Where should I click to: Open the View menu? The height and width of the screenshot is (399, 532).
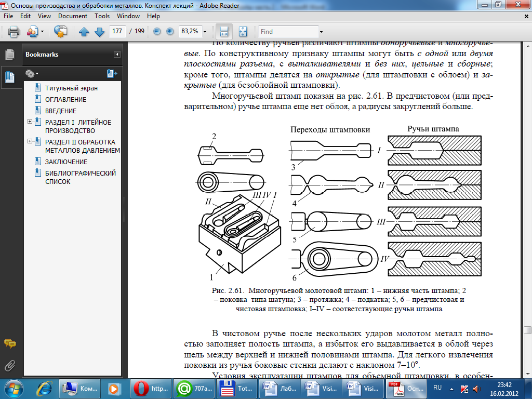tap(44, 16)
